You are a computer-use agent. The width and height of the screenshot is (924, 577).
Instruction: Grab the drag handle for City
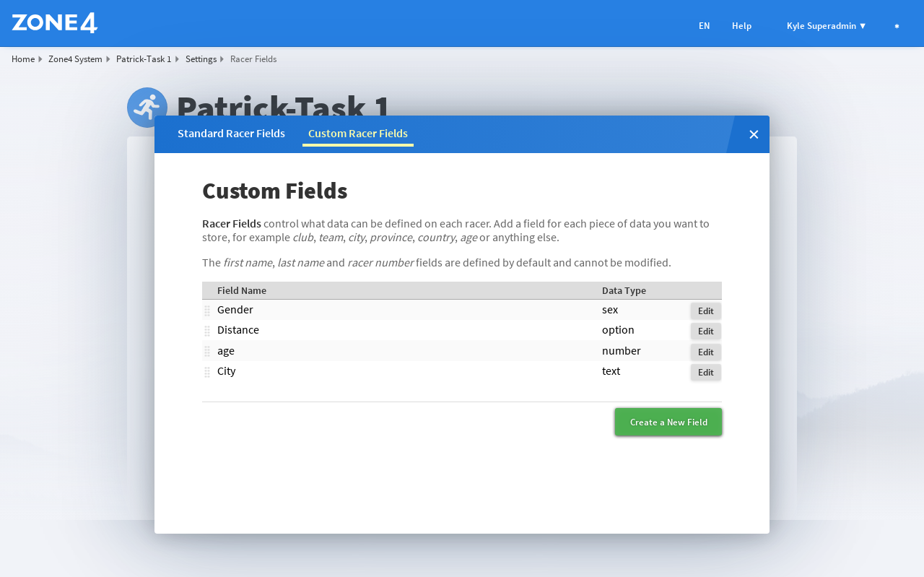(x=207, y=372)
